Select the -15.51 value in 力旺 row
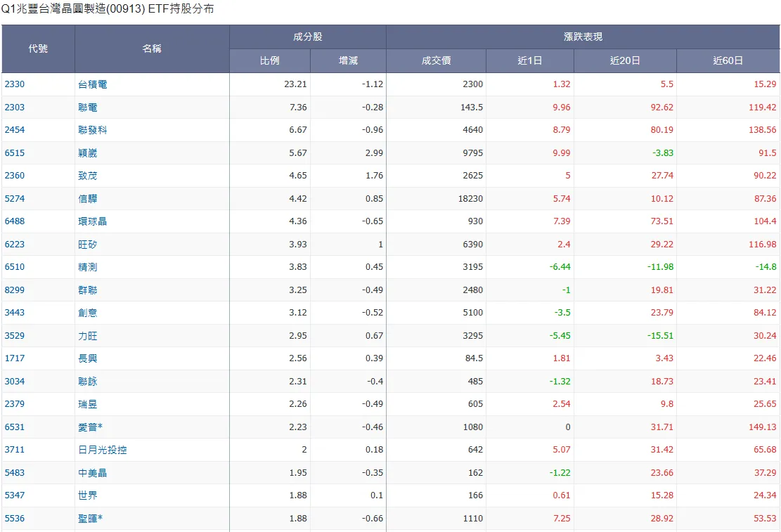Viewport: 781px width, 532px height. pos(661,335)
